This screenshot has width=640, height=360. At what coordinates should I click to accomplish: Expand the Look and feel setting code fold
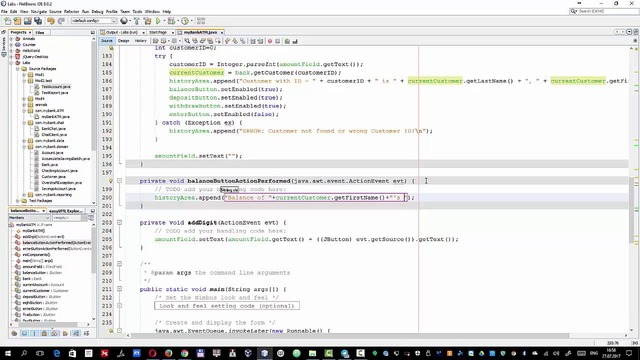click(x=120, y=306)
